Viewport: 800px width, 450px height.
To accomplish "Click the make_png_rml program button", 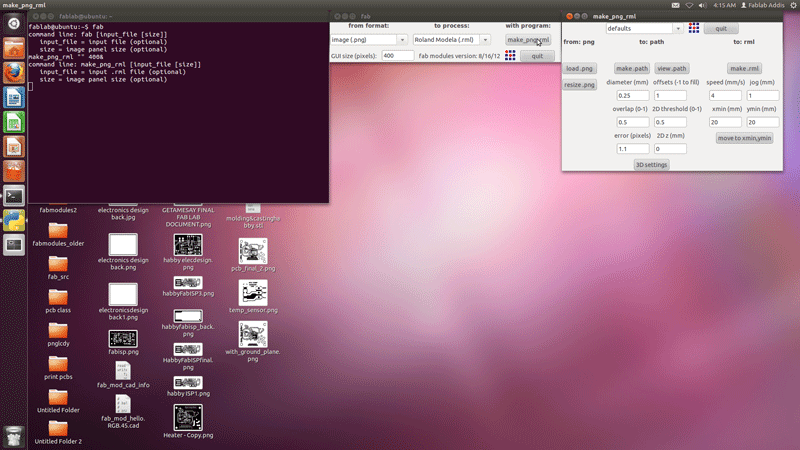I will click(528, 39).
